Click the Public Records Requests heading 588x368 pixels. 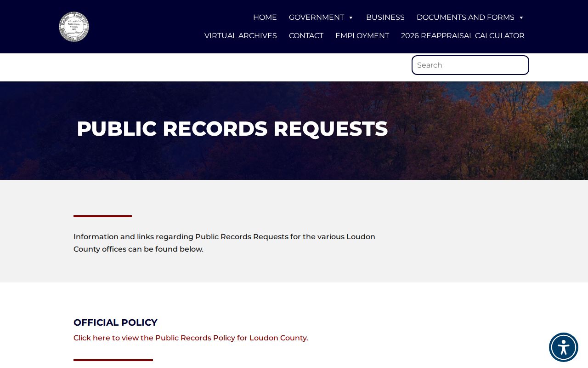[x=232, y=129]
